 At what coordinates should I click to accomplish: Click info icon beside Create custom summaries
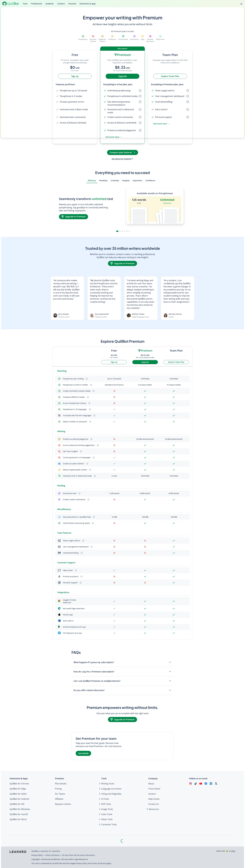point(140,117)
